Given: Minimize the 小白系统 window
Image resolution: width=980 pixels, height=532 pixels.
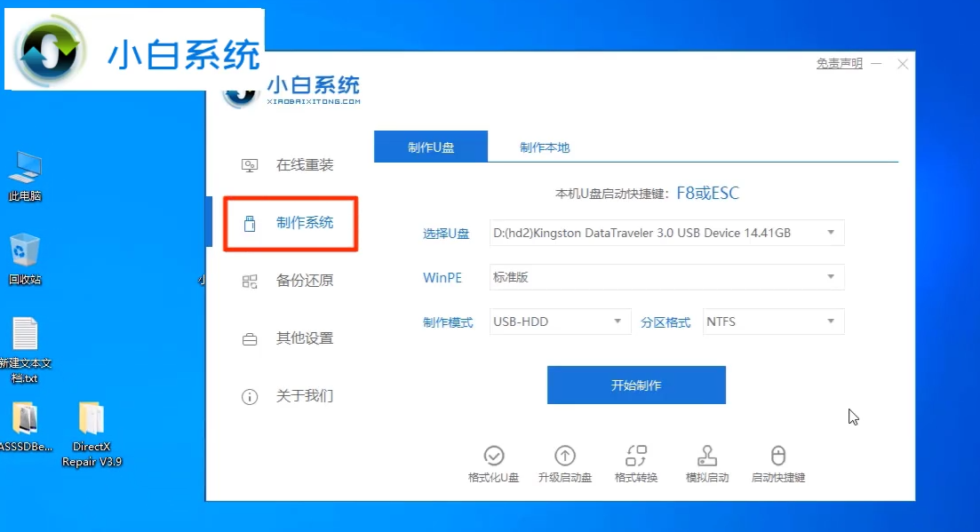Looking at the screenshot, I should pos(876,64).
